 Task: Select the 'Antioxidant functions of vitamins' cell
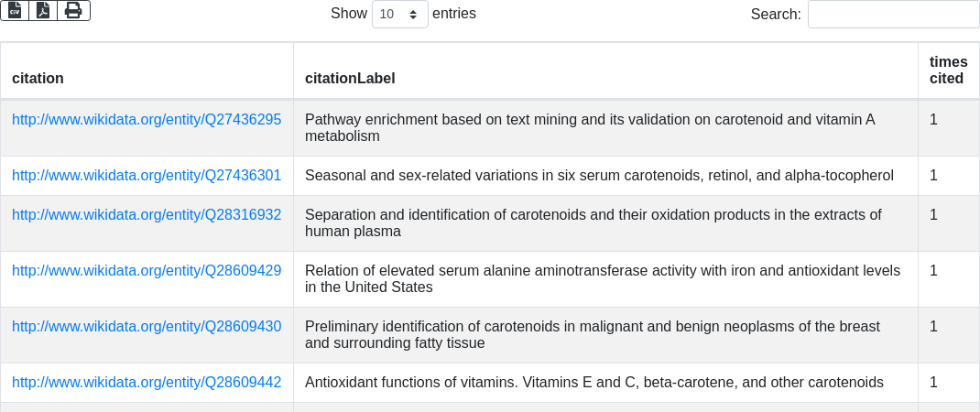[593, 383]
